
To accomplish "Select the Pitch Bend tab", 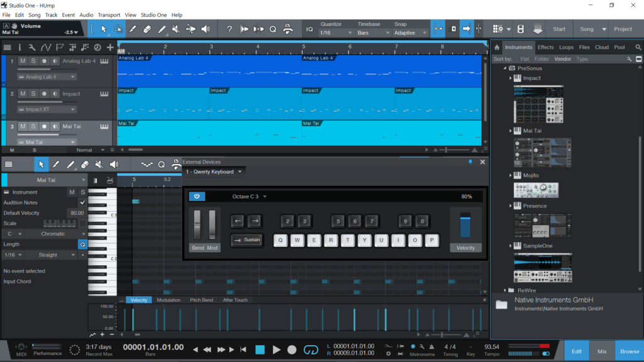I will (201, 300).
